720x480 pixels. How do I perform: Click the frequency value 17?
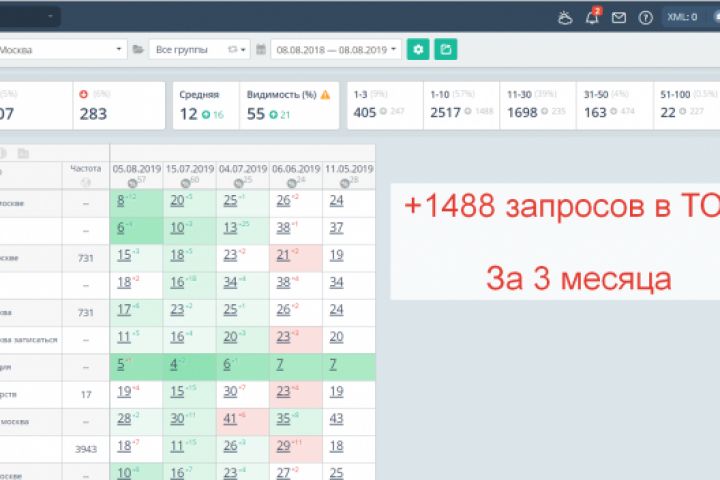click(x=86, y=395)
